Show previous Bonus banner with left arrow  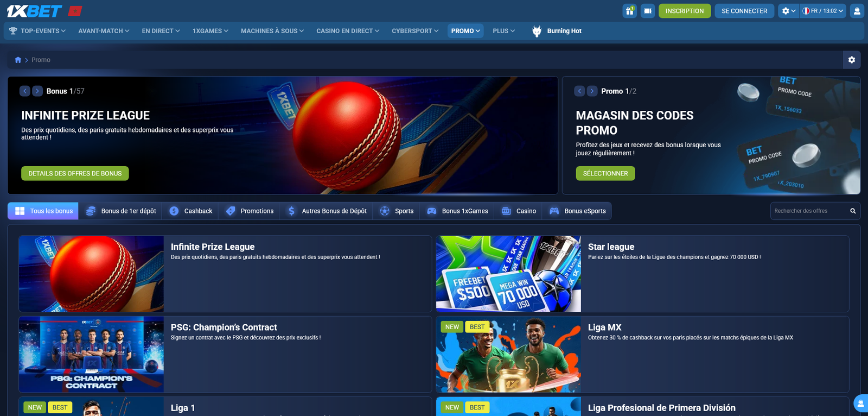point(25,91)
